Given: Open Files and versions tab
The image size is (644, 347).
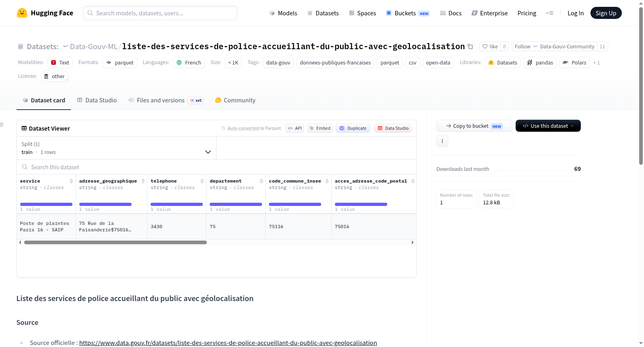Looking at the screenshot, I should [166, 100].
